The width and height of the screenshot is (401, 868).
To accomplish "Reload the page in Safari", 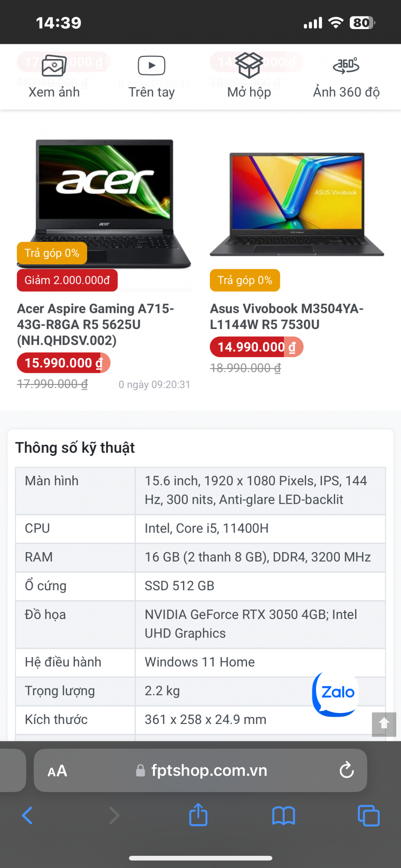I will (346, 770).
